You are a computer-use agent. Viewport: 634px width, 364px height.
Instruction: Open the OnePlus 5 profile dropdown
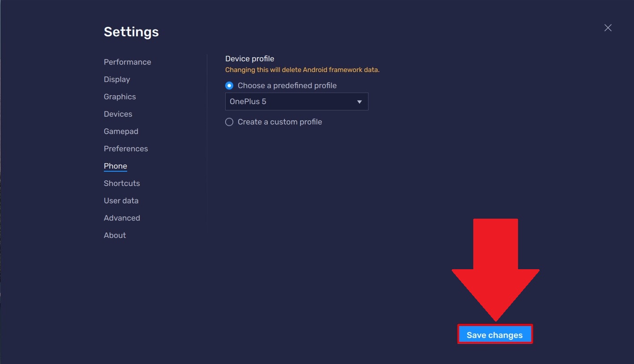pos(296,102)
